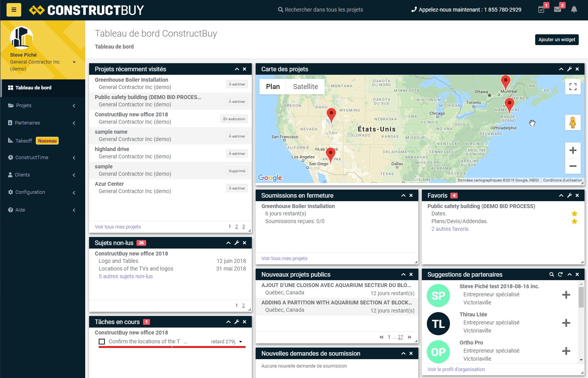Zoom out on the projects map
Screen dimensions: 588x378
click(573, 166)
